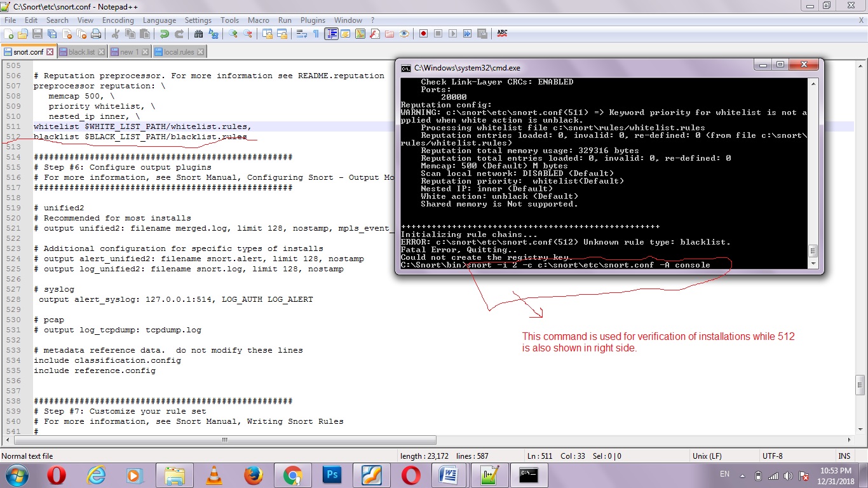Viewport: 868px width, 488px height.
Task: Click the UTF-8 encoding status bar field
Action: 772,456
